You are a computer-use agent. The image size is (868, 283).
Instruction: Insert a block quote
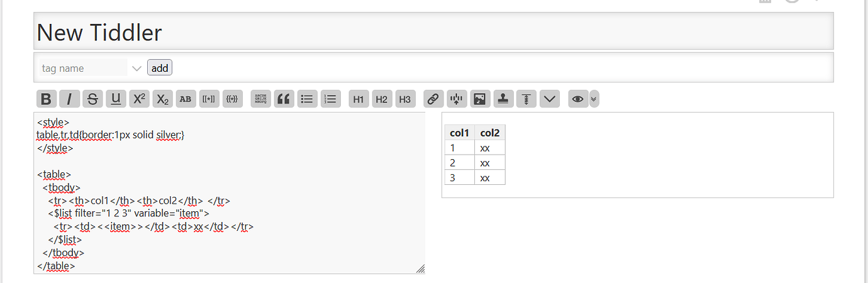(x=284, y=99)
